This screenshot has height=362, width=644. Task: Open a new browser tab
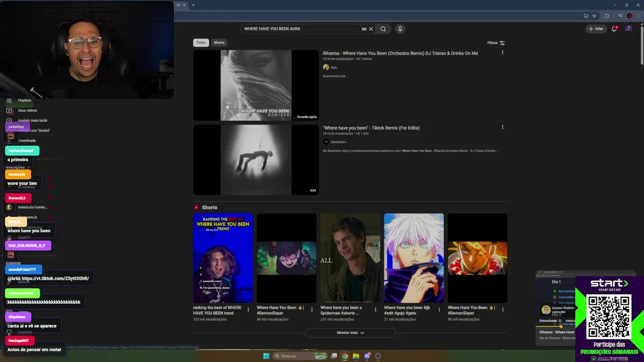tap(193, 5)
